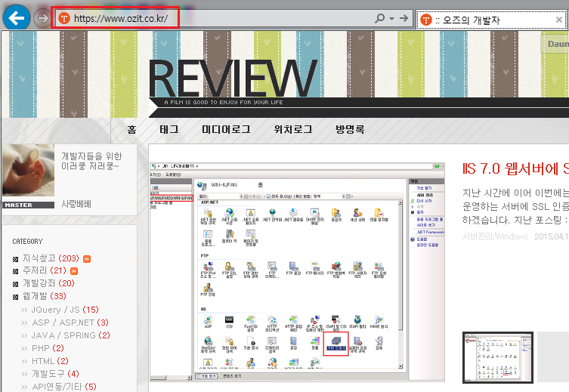Click the ASP icon in the IIS section
The width and height of the screenshot is (569, 392).
coord(208,322)
